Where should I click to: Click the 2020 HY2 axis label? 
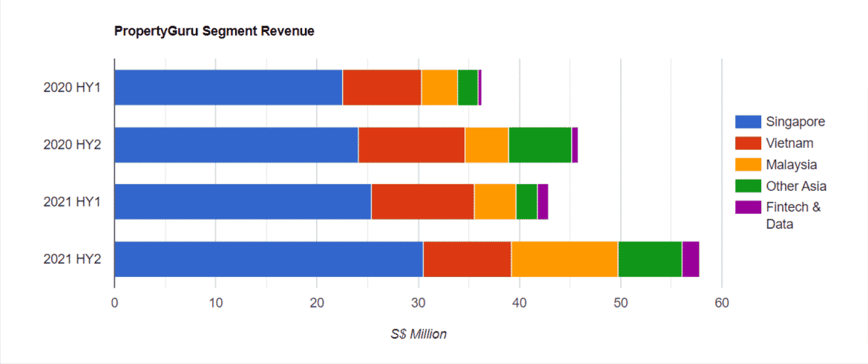(x=72, y=145)
